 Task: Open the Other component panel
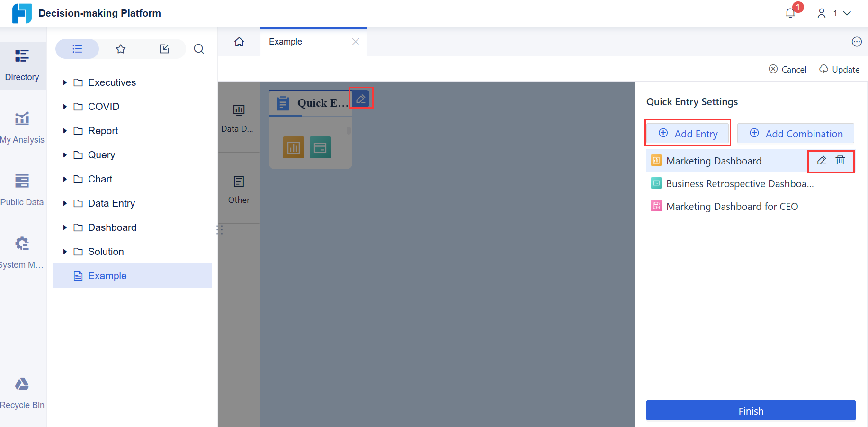(238, 188)
